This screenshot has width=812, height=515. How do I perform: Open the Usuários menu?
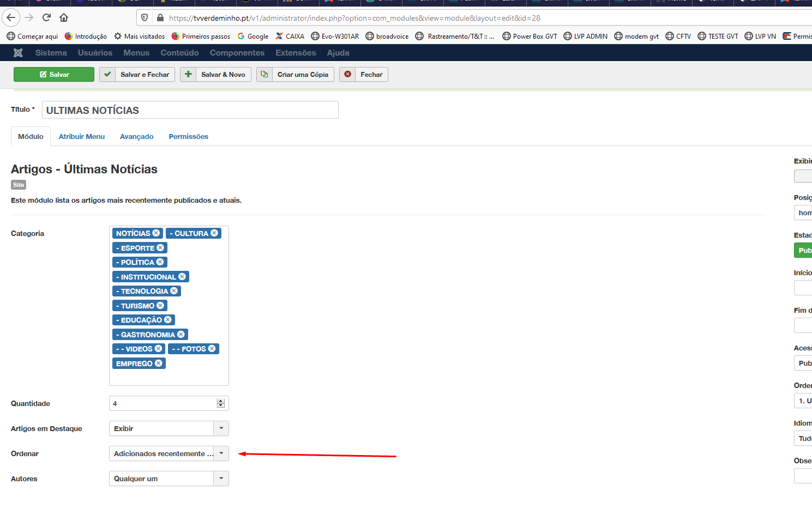(x=95, y=53)
